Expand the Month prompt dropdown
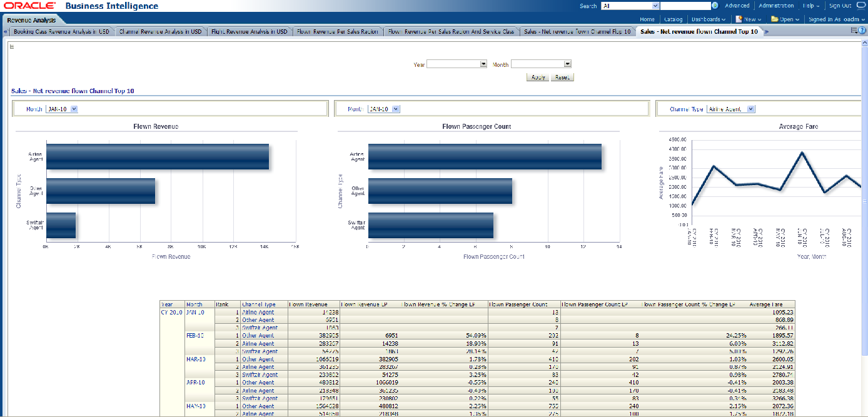The image size is (868, 417). 567,64
